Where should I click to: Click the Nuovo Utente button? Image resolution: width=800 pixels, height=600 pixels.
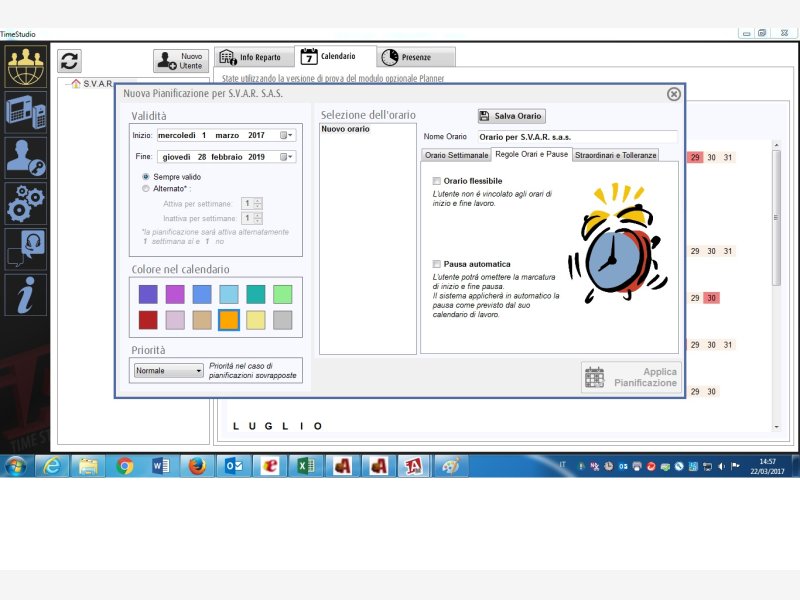tap(181, 61)
